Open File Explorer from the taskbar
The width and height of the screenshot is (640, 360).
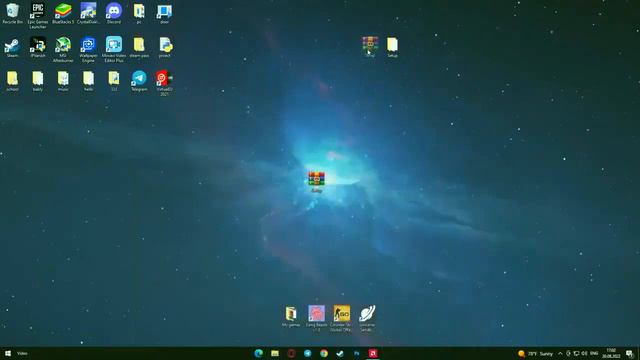(275, 353)
